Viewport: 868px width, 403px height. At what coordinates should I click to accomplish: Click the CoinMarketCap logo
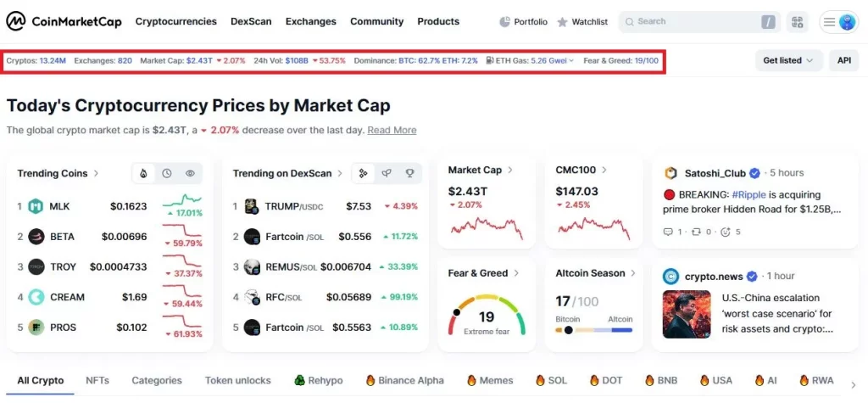[66, 21]
